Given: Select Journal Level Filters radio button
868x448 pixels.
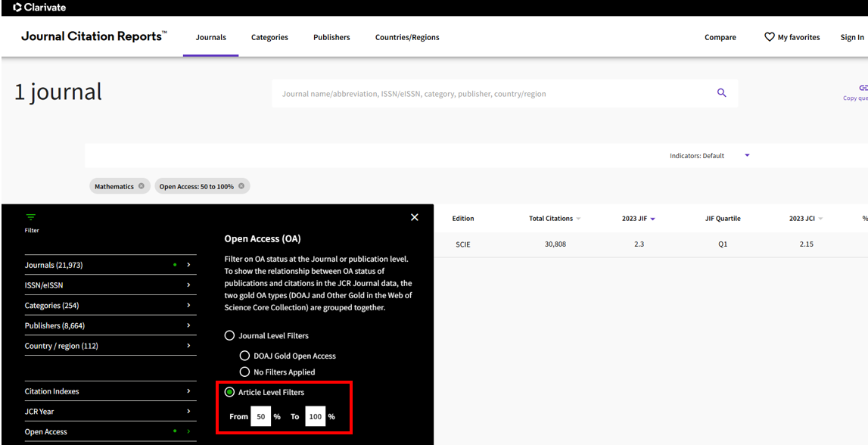Looking at the screenshot, I should click(229, 335).
